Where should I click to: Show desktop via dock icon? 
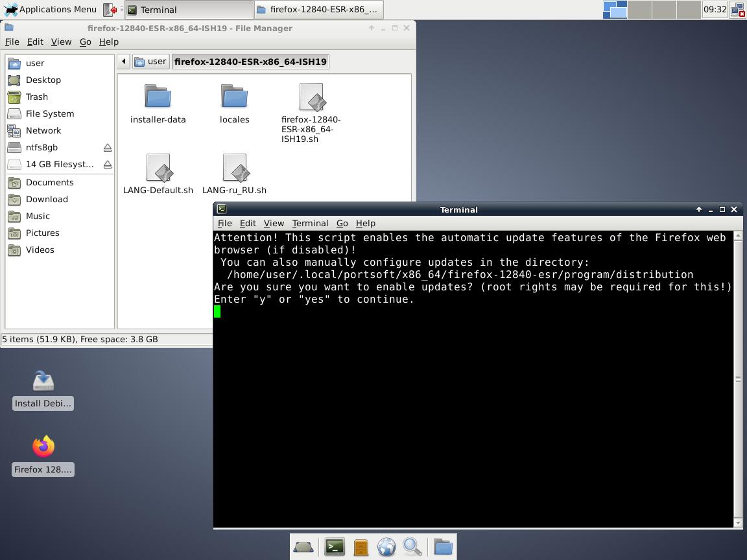303,547
